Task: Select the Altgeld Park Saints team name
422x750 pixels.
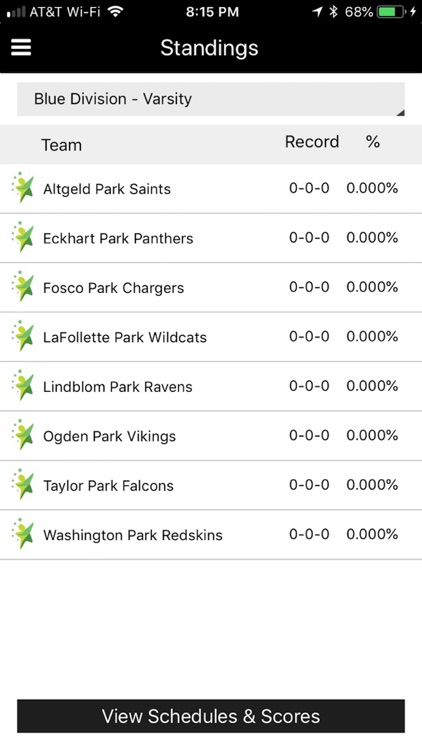Action: pyautogui.click(x=107, y=189)
